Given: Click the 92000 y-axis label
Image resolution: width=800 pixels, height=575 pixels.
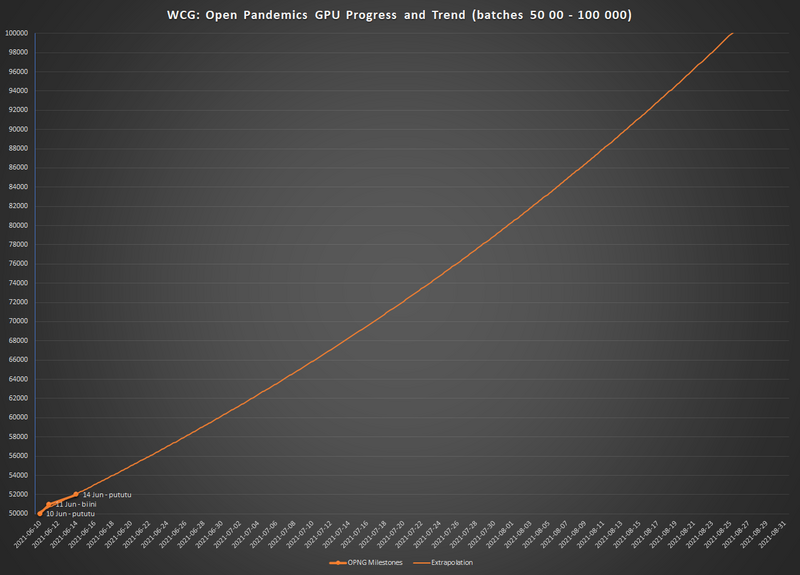Looking at the screenshot, I should tap(18, 110).
